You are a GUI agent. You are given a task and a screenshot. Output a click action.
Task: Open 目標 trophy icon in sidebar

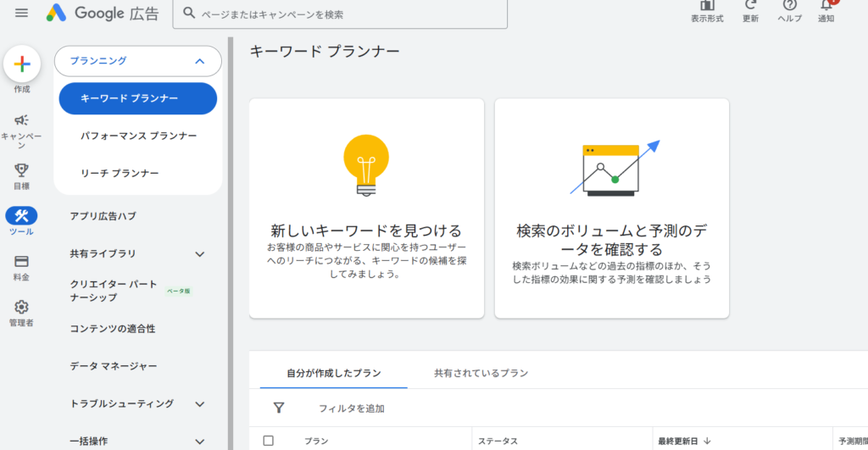[22, 170]
